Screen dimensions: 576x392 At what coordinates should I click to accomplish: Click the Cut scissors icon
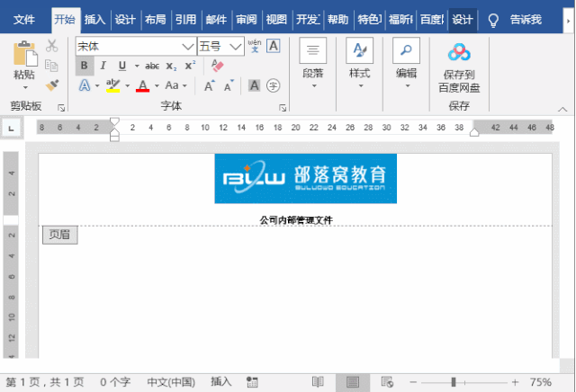pyautogui.click(x=52, y=46)
